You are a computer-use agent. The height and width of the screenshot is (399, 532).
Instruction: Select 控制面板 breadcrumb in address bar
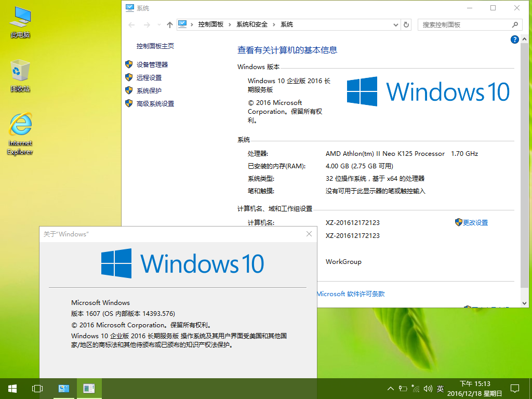(x=211, y=24)
